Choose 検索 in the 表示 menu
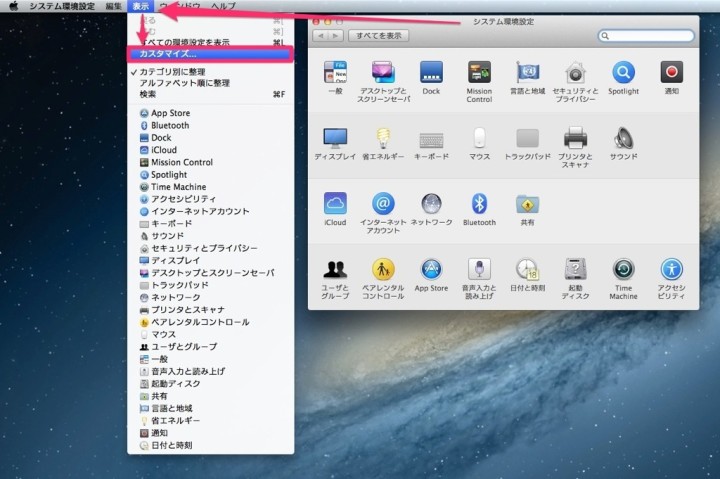The image size is (720, 479). [210, 94]
